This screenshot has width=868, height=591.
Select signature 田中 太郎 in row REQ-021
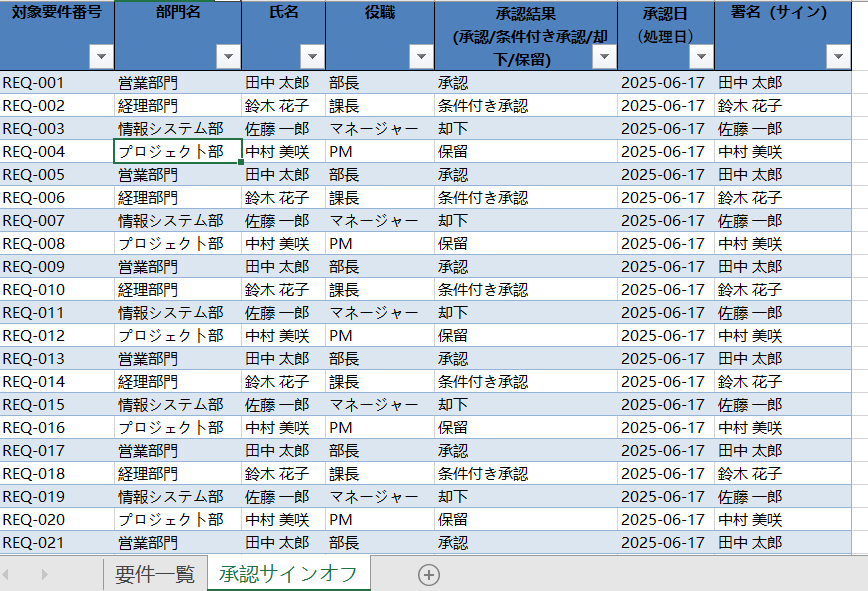coord(783,542)
